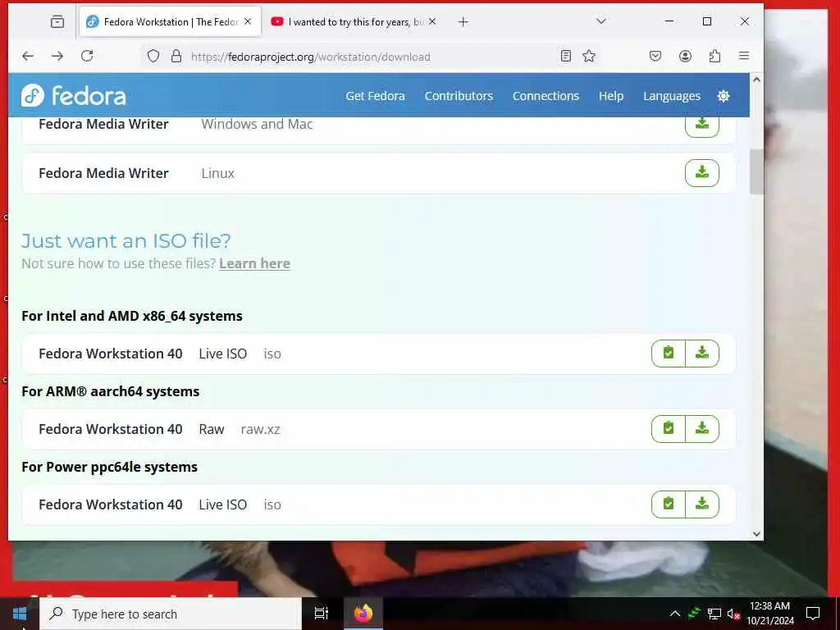Download the x86_64 Live ISO
Screen dimensions: 840x630
702,354
